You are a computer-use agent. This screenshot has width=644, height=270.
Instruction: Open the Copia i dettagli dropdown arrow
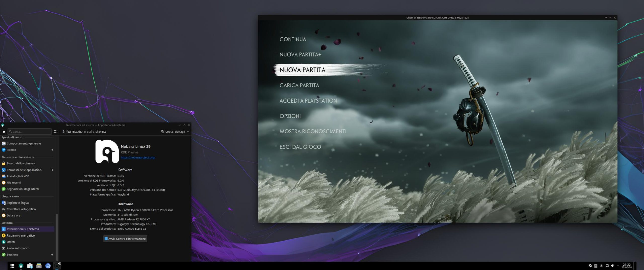point(188,132)
